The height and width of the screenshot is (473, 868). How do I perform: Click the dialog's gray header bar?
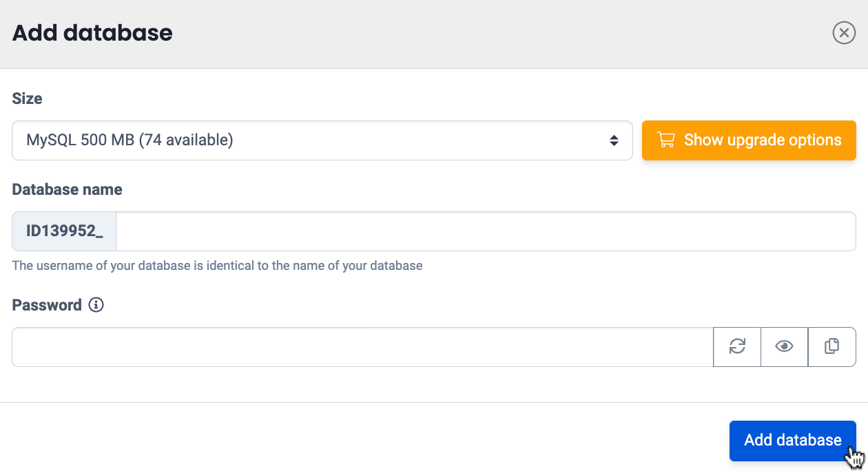click(x=482, y=33)
